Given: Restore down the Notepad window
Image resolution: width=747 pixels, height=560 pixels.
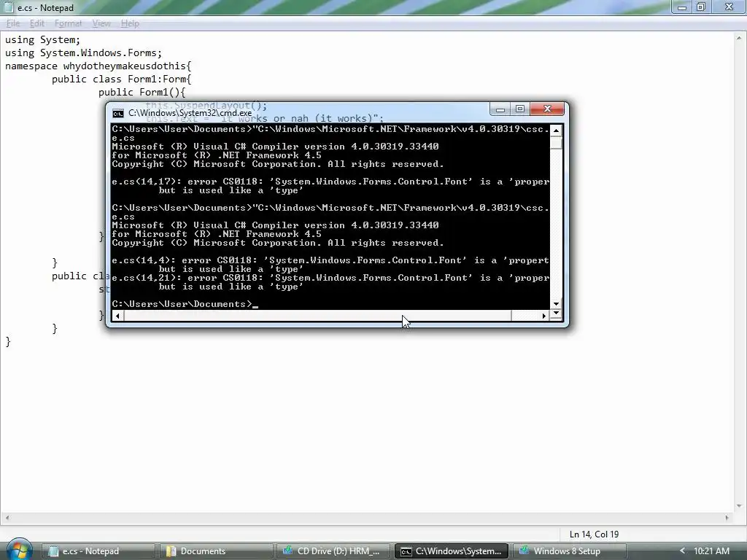Looking at the screenshot, I should tap(701, 7).
